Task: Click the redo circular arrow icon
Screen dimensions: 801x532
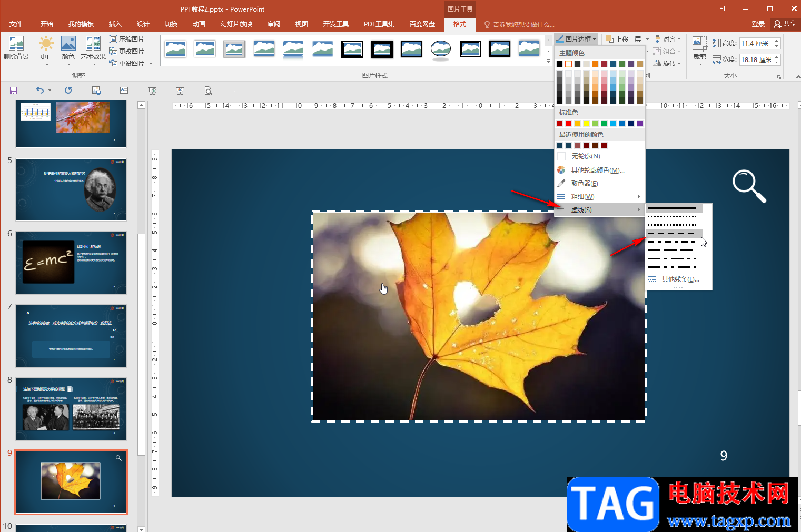Action: (x=68, y=91)
